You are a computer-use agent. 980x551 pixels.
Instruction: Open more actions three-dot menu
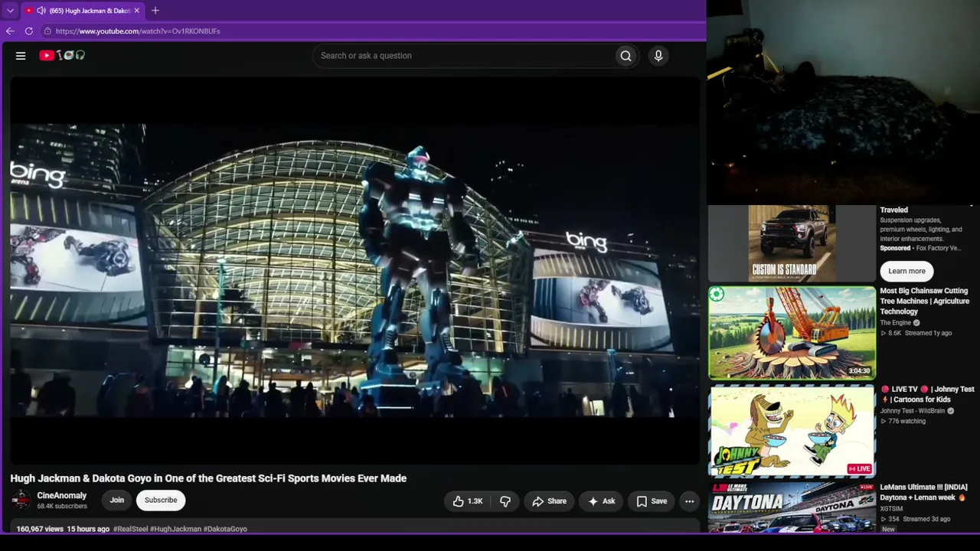point(689,501)
